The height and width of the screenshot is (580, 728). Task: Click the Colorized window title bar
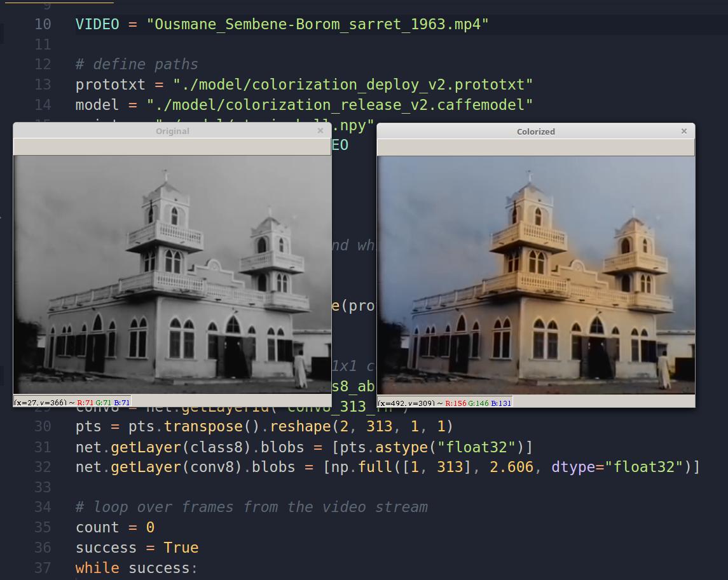point(536,132)
